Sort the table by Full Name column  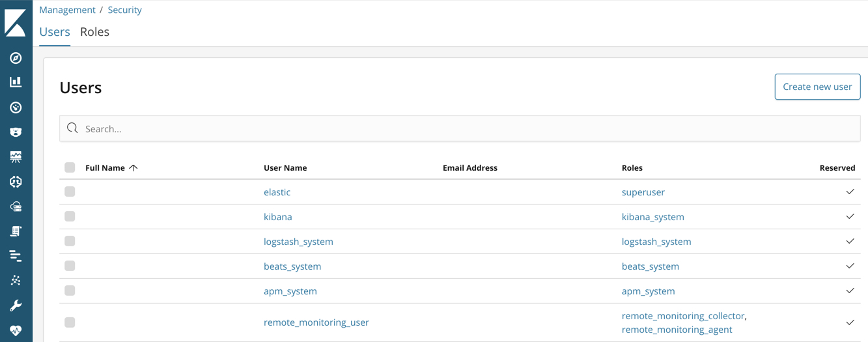(105, 167)
